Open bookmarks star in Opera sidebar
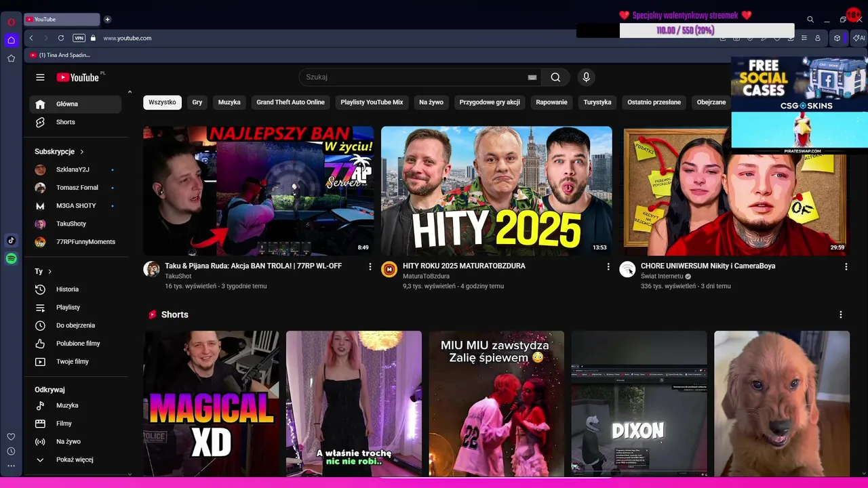Image resolution: width=868 pixels, height=488 pixels. (x=11, y=58)
